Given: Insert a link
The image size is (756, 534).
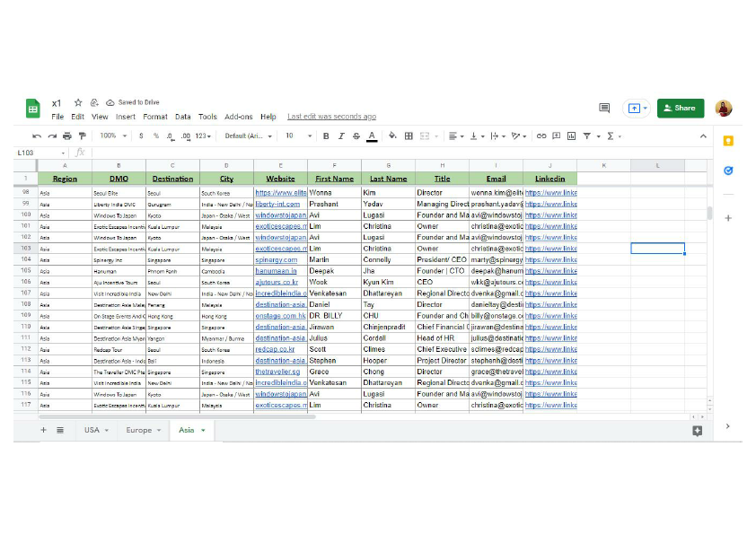Looking at the screenshot, I should 541,136.
